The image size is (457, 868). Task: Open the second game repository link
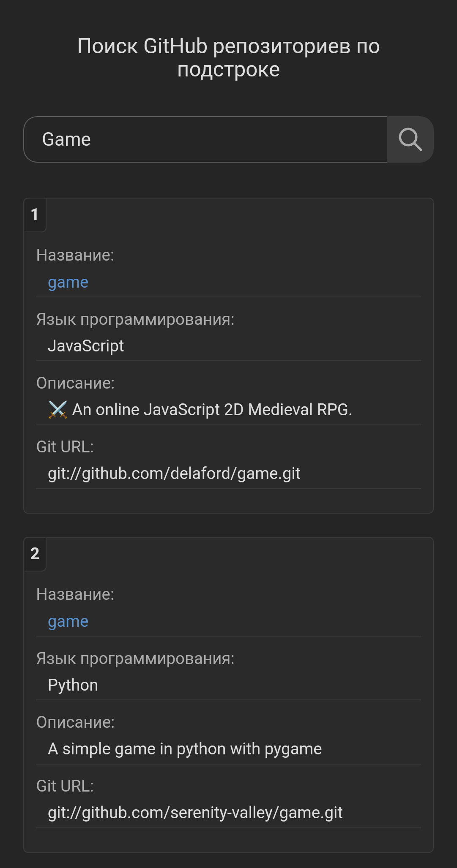click(68, 621)
